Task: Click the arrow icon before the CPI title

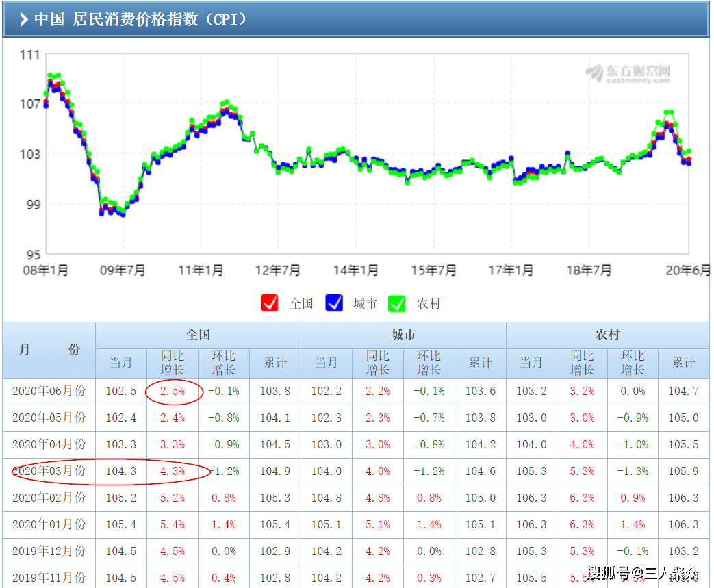Action: tap(23, 20)
